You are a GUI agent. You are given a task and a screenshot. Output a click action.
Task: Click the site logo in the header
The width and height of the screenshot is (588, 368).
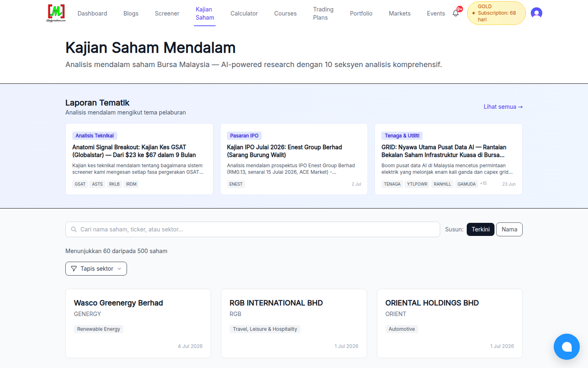tap(56, 13)
